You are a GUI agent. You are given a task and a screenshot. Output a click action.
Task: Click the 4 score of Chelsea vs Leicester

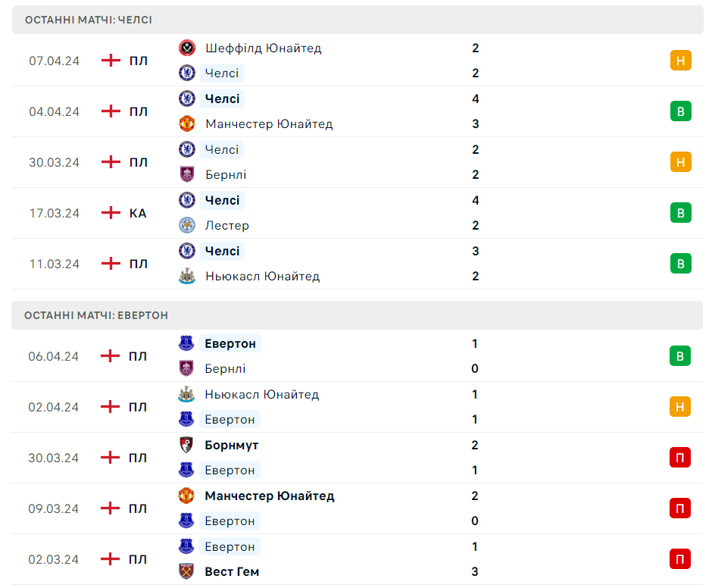476,200
